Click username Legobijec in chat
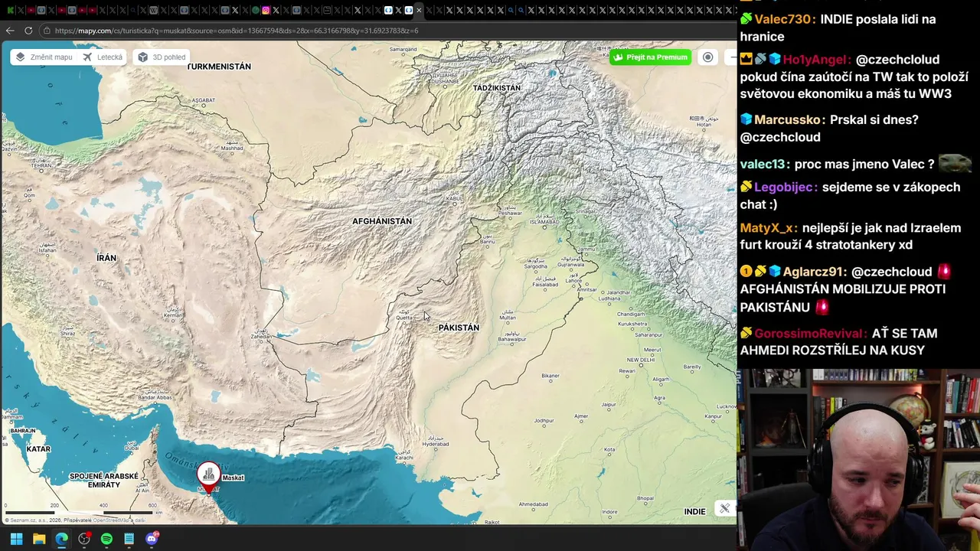The image size is (980, 551). tap(786, 187)
